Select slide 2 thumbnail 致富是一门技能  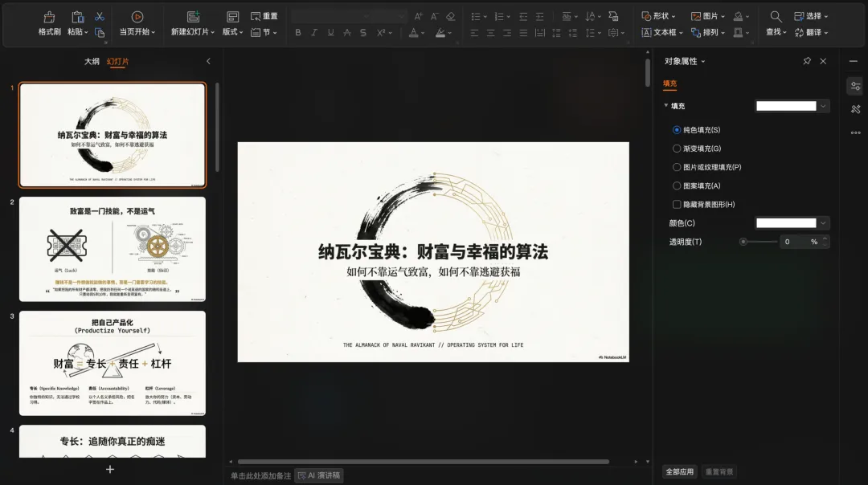113,249
